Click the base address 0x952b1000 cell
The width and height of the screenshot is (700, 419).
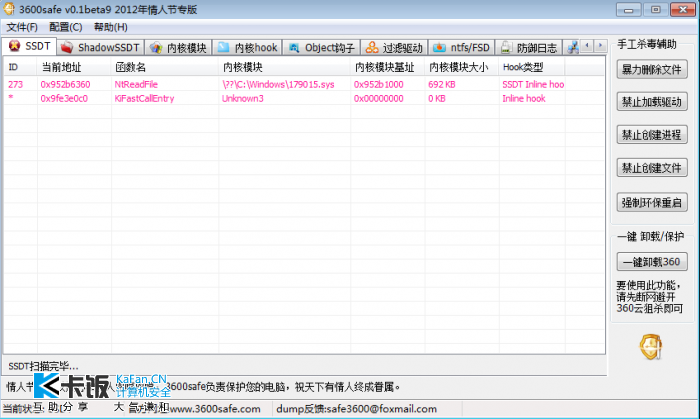tap(379, 84)
